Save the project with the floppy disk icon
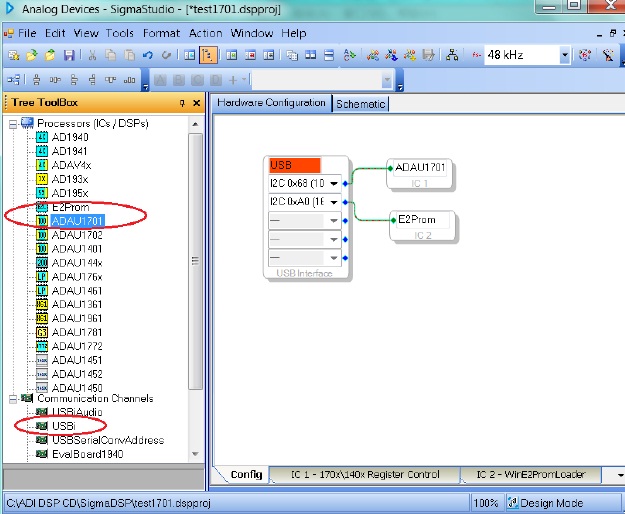The width and height of the screenshot is (625, 514). 69,55
